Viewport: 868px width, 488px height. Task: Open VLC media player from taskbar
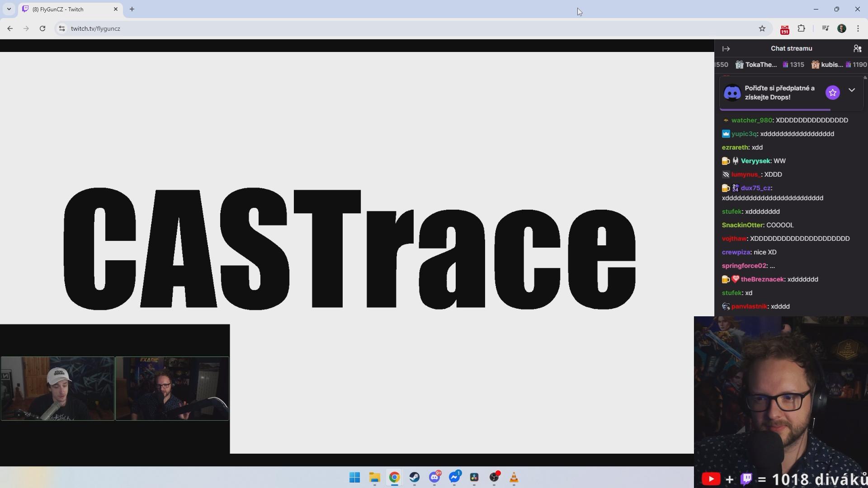(514, 478)
